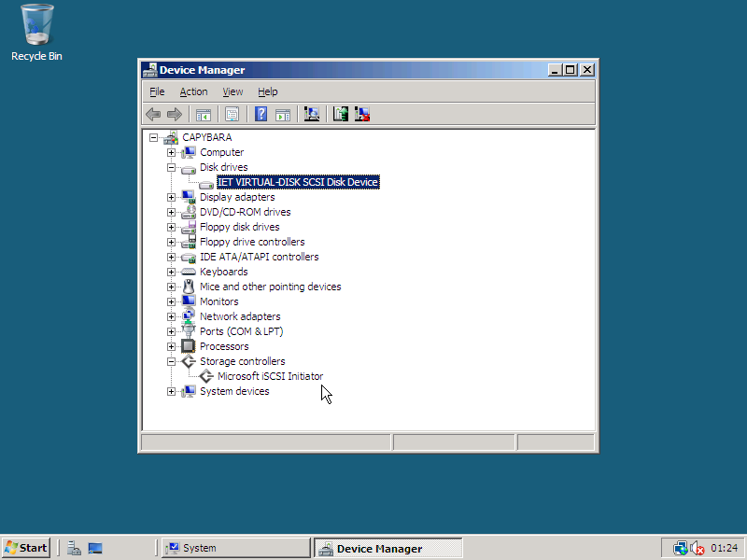Click the Scan for hardware changes icon
The height and width of the screenshot is (560, 747).
pos(312,114)
